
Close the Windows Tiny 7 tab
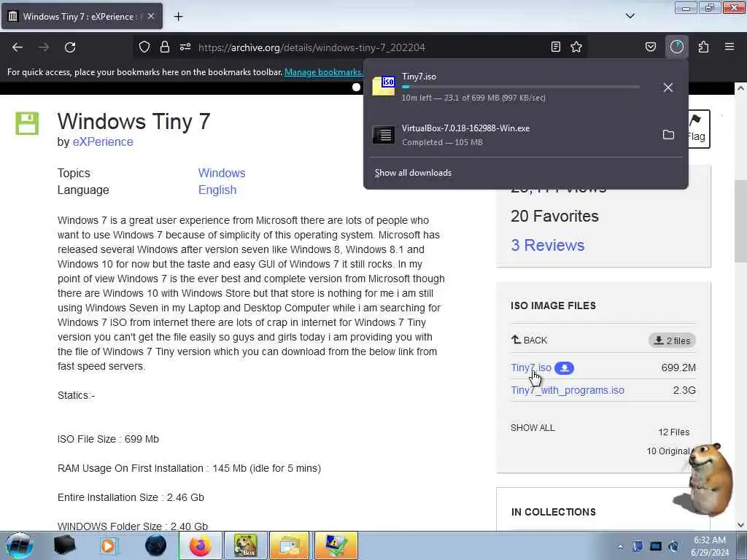150,16
